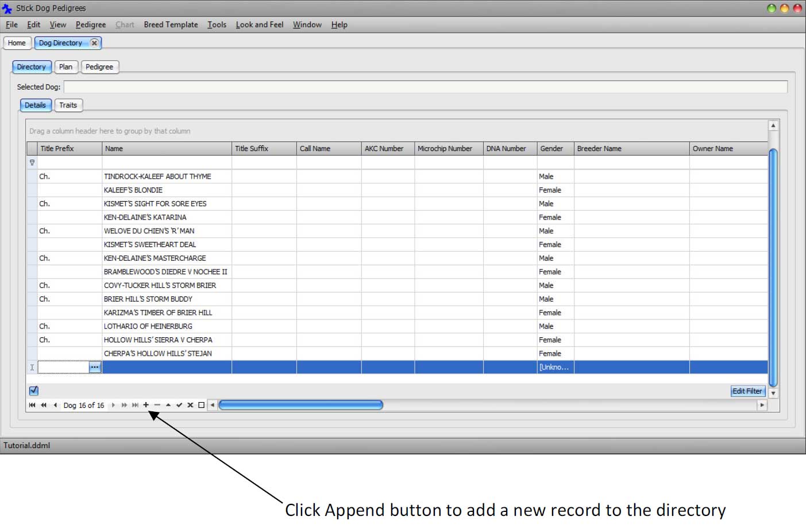806x532 pixels.
Task: Click the Post edit checkmark icon
Action: [179, 405]
